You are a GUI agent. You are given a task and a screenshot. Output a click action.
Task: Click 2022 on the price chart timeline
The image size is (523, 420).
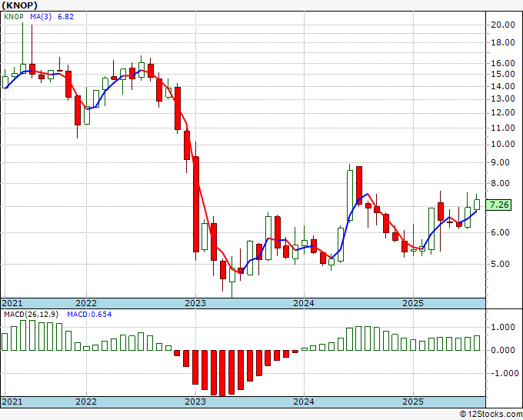point(86,303)
